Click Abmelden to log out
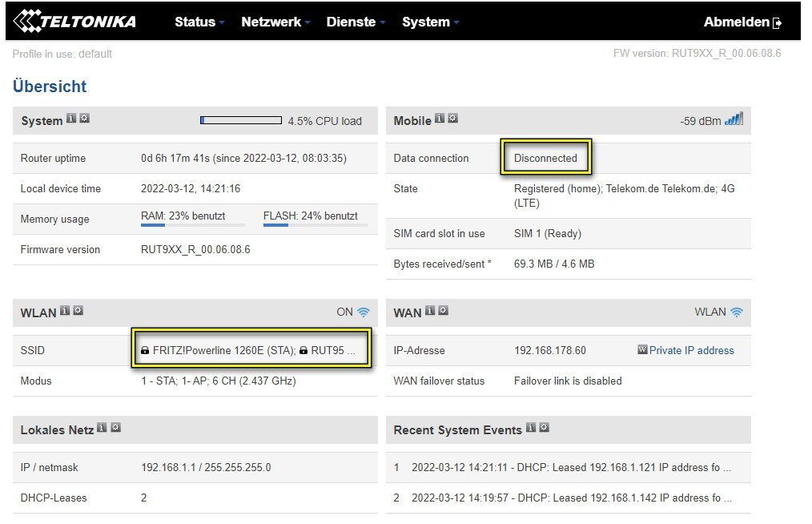Viewport: 812px width, 524px height. click(742, 22)
